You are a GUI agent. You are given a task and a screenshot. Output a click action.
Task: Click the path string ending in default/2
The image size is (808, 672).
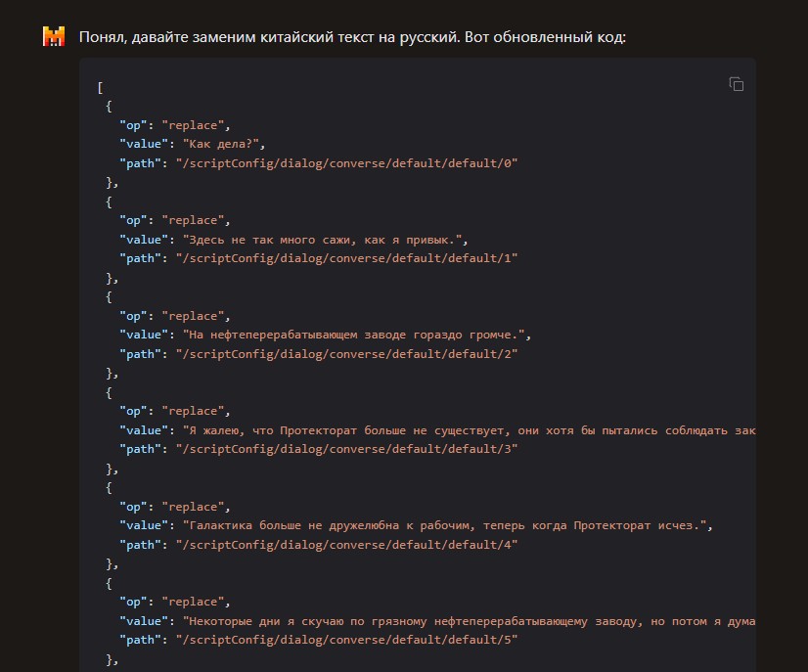[x=346, y=354]
